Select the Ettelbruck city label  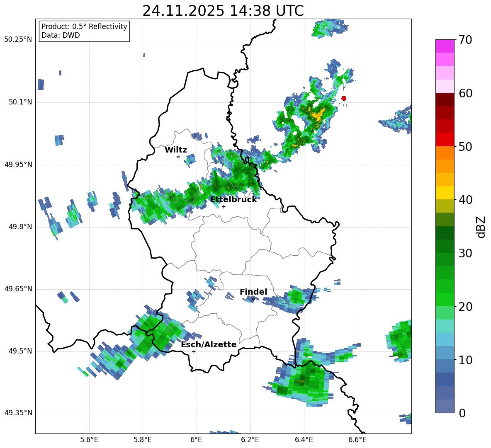[x=233, y=200]
